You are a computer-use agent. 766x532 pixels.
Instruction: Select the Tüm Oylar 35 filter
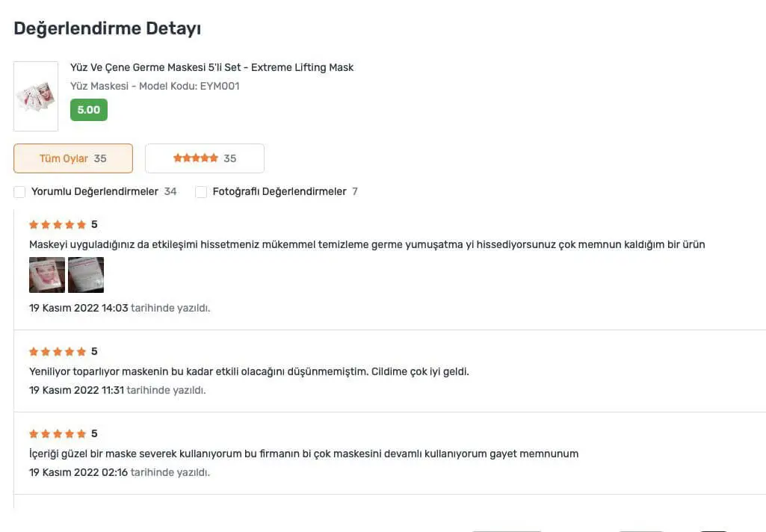pyautogui.click(x=73, y=158)
